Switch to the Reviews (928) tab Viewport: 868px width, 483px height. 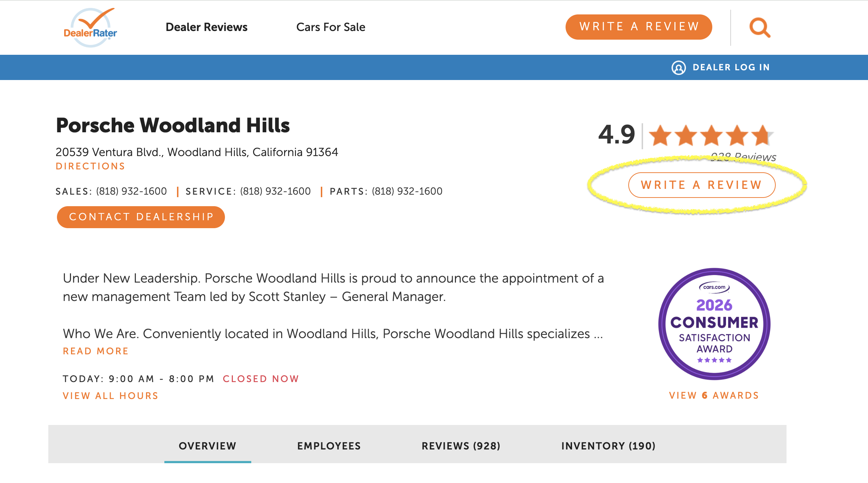coord(461,446)
